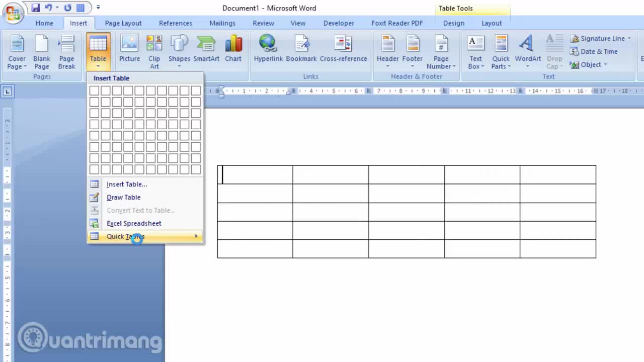Open the Review tab
This screenshot has width=644, height=362.
point(263,23)
